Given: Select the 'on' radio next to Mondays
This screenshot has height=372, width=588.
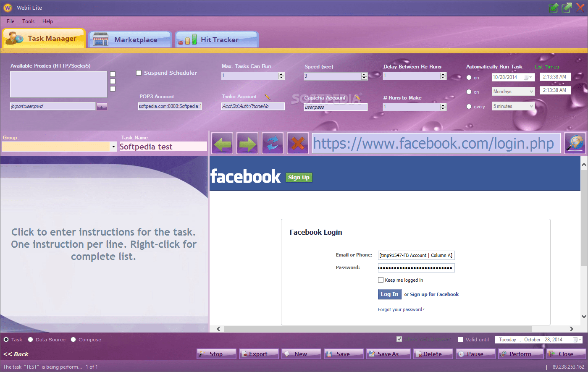Looking at the screenshot, I should [469, 92].
